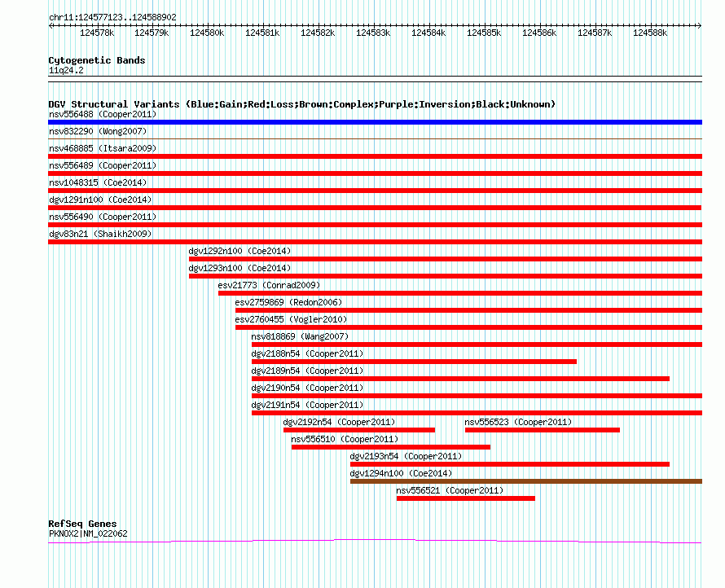Click the Cytogenetic Bands track title
The width and height of the screenshot is (725, 588).
tap(97, 60)
